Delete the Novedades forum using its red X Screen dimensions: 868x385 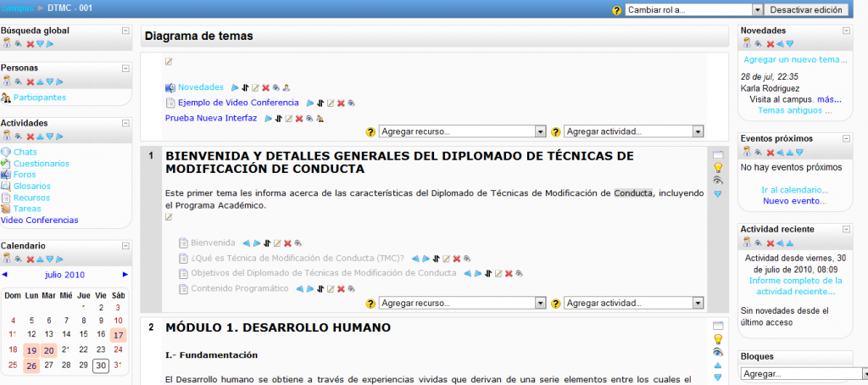(265, 87)
